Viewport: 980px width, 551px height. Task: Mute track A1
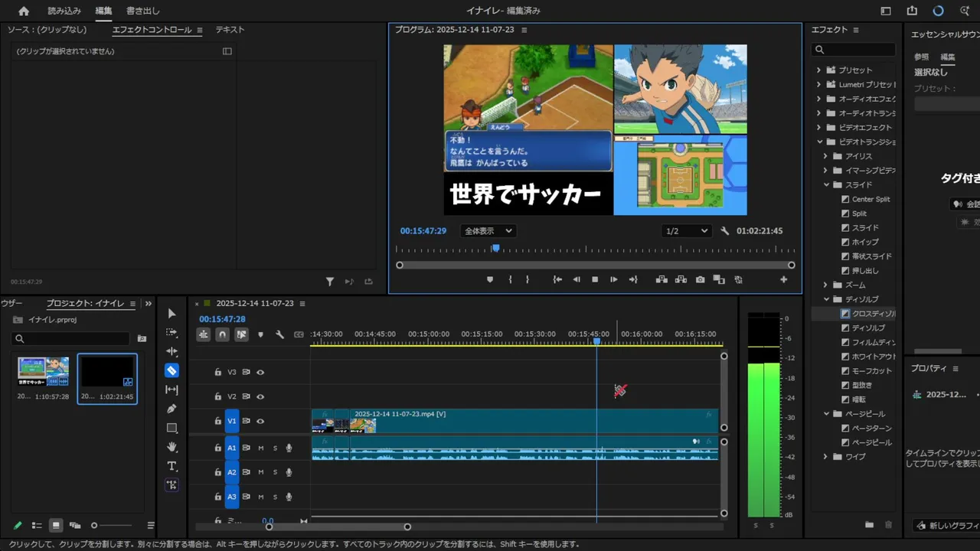point(260,448)
